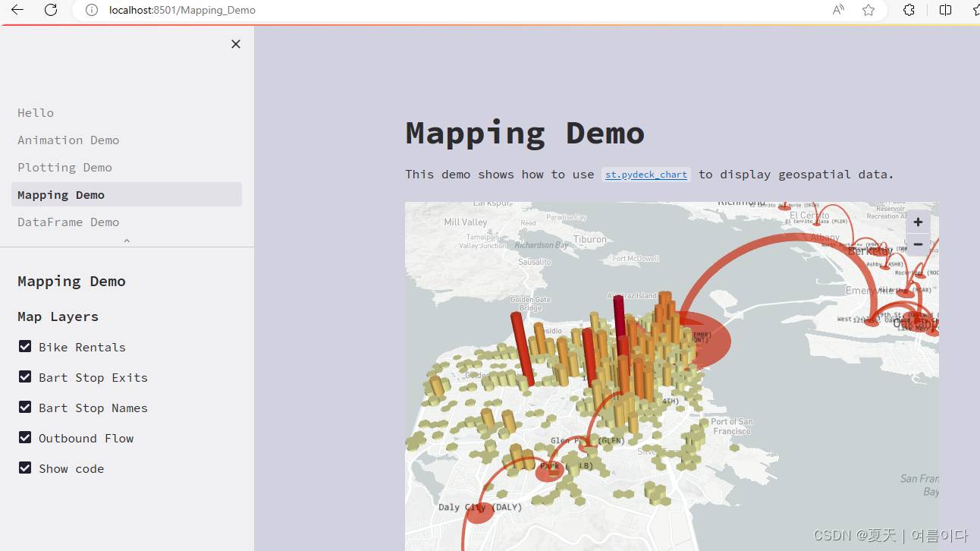Toggle Bart Stop Names checkbox

pos(25,407)
